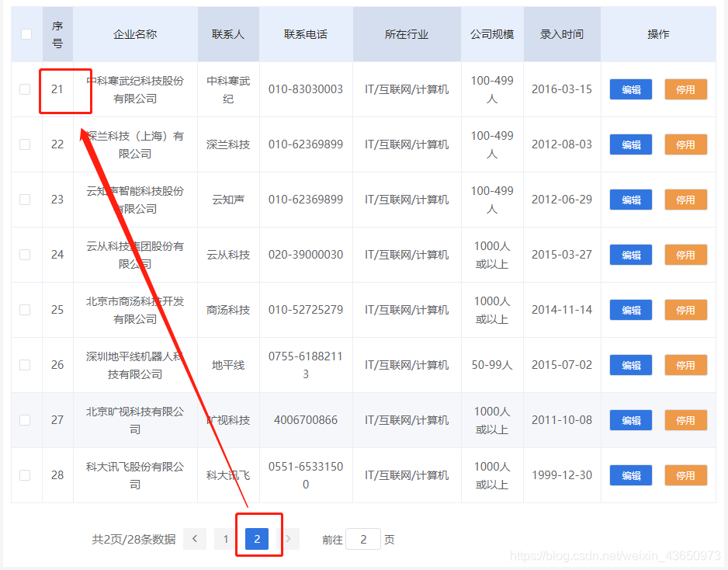The height and width of the screenshot is (570, 728).
Task: Click 停用 for row 26
Action: [685, 365]
